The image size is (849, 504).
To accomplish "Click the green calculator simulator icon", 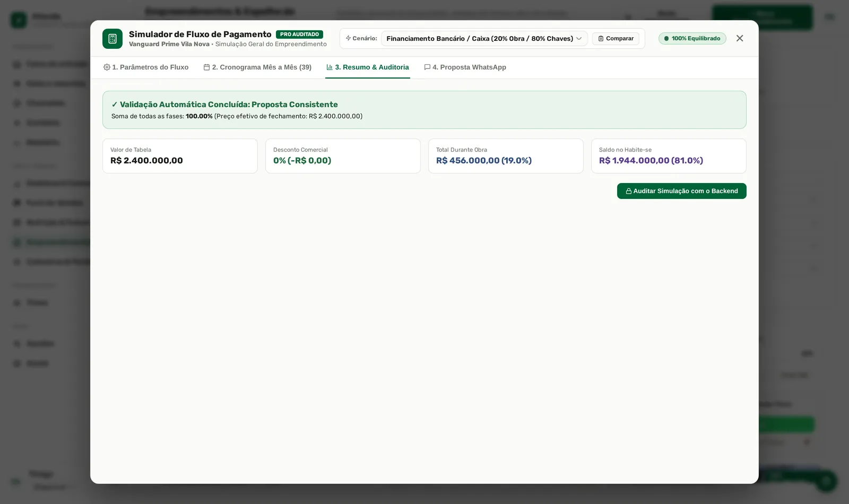I will pos(112,39).
